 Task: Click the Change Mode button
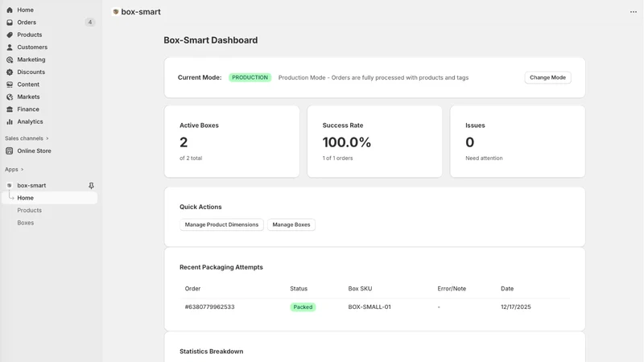[547, 77]
